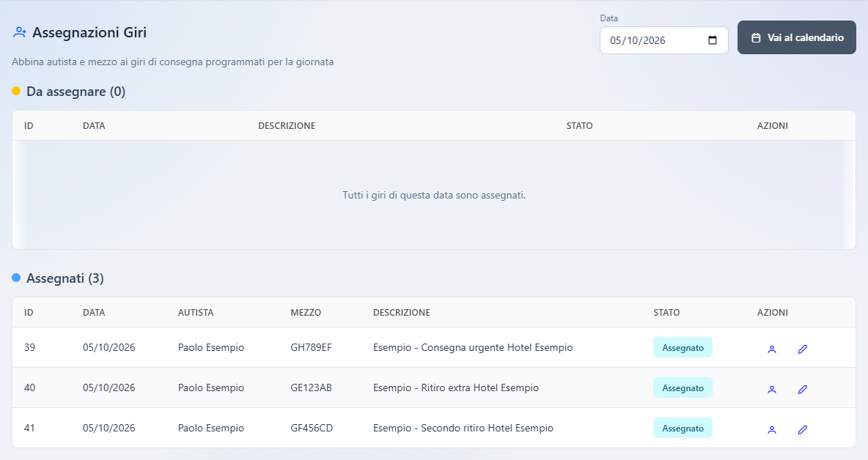
Task: Click the Assegnato badge on giro 41
Action: point(683,429)
